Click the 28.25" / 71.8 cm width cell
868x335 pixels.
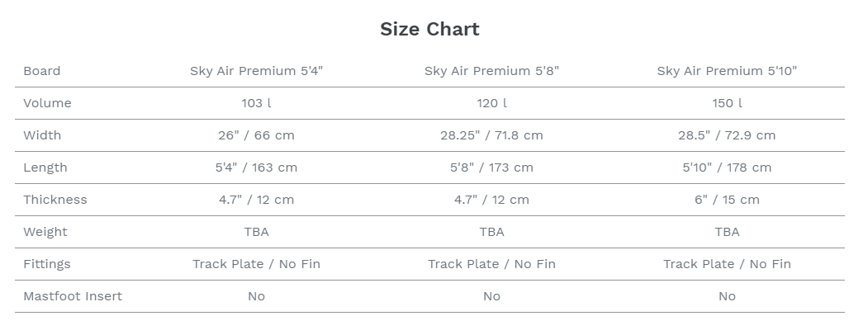tap(491, 135)
